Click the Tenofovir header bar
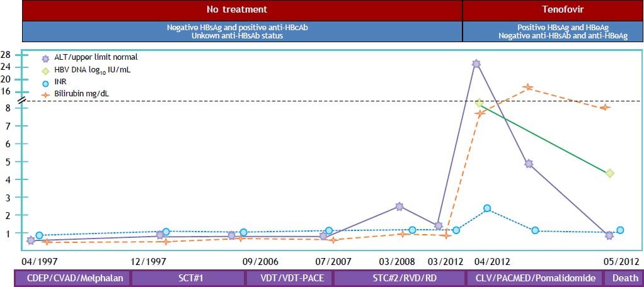 point(553,11)
